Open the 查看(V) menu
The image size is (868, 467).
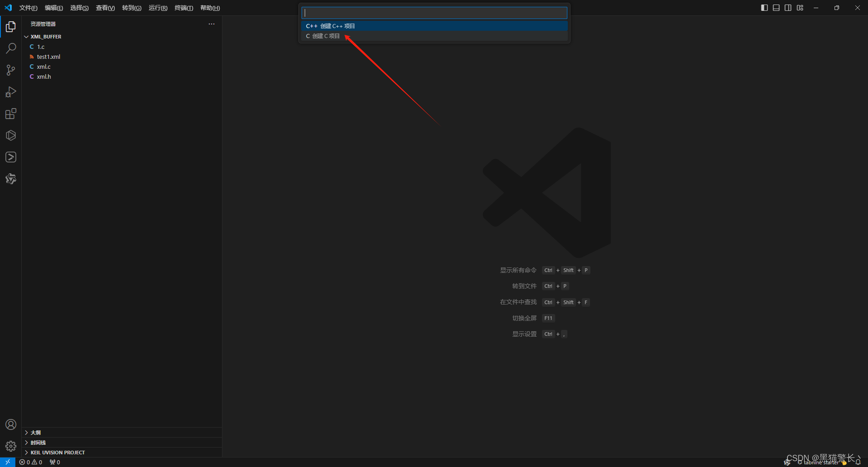[105, 8]
